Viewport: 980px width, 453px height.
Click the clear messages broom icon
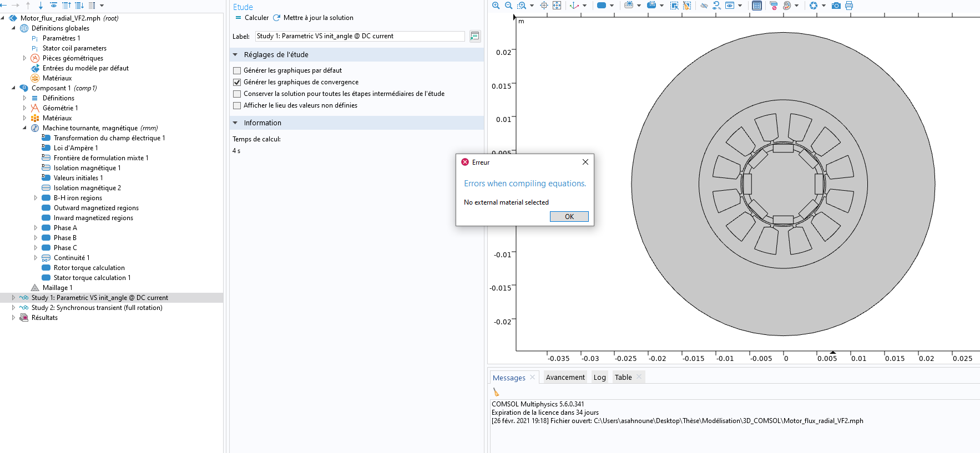point(496,392)
